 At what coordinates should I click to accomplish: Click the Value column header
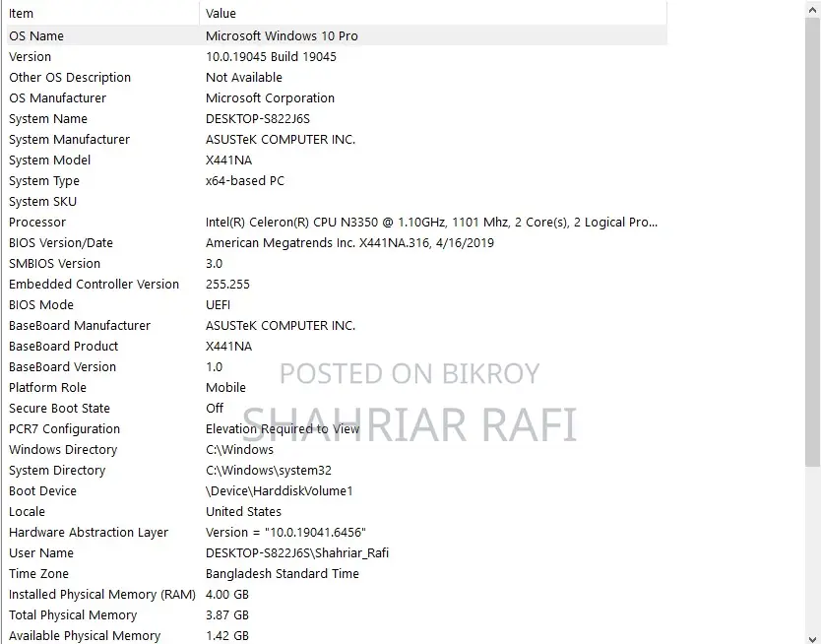click(433, 13)
